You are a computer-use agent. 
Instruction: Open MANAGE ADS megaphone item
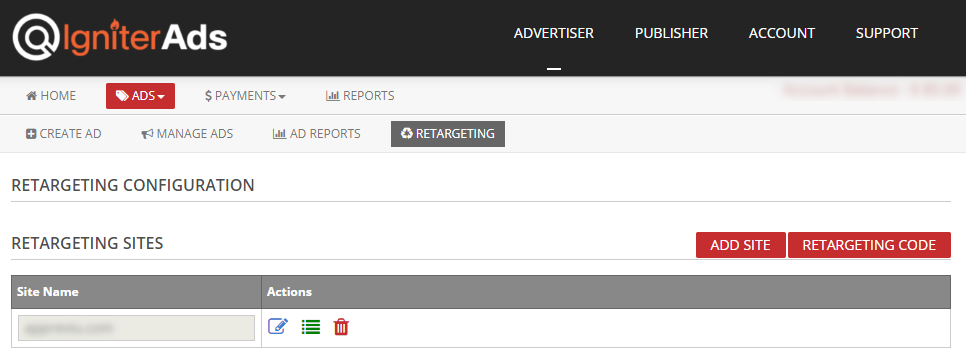coord(187,134)
